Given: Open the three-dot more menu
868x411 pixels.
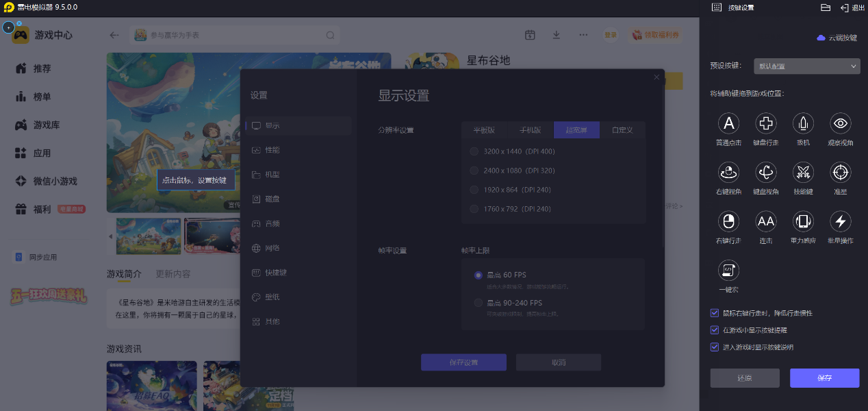Looking at the screenshot, I should (583, 35).
